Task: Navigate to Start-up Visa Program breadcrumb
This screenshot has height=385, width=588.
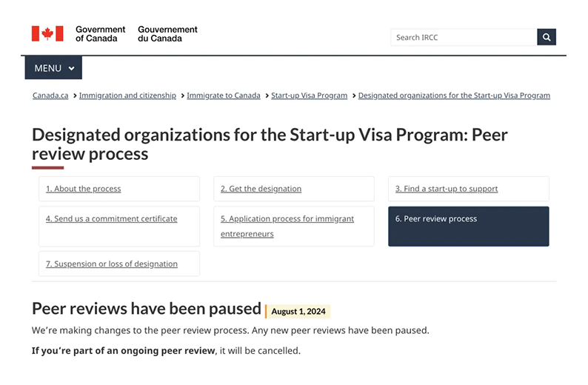Action: [309, 96]
